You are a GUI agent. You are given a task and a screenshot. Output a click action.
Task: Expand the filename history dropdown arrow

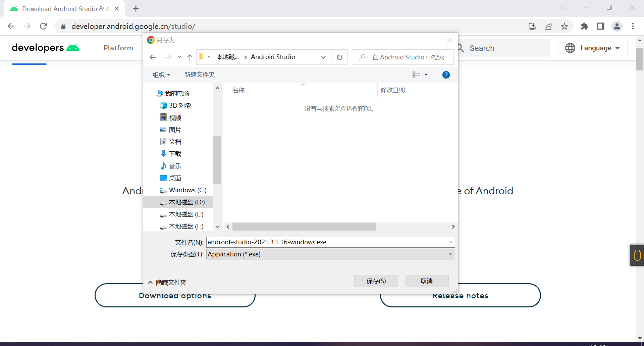coord(450,242)
